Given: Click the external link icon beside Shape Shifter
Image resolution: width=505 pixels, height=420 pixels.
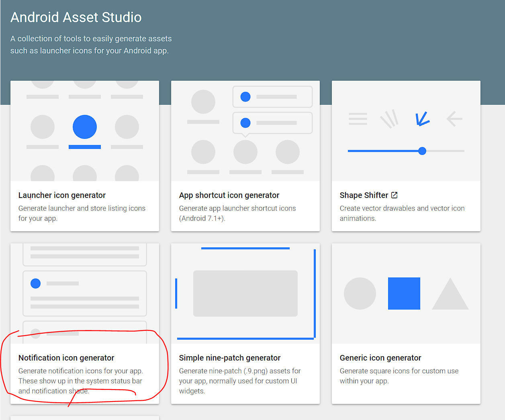Looking at the screenshot, I should tap(394, 195).
